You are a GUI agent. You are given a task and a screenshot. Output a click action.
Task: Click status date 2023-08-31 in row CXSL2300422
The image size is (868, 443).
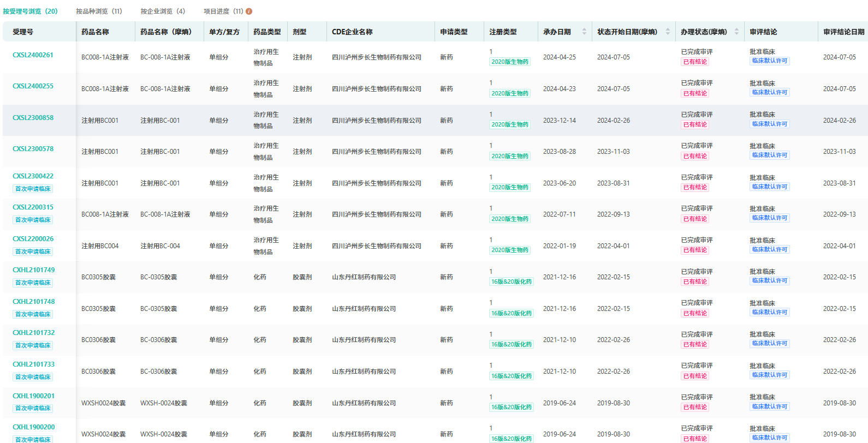(614, 183)
